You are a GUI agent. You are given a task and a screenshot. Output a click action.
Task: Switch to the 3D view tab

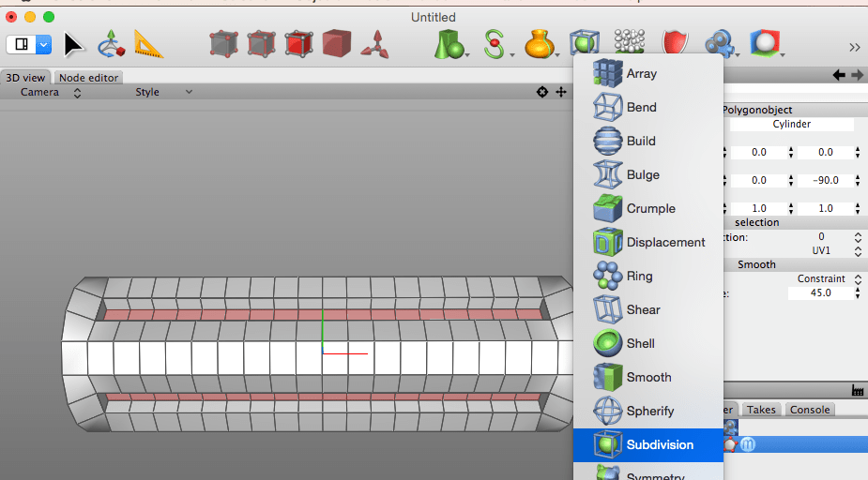click(x=25, y=78)
